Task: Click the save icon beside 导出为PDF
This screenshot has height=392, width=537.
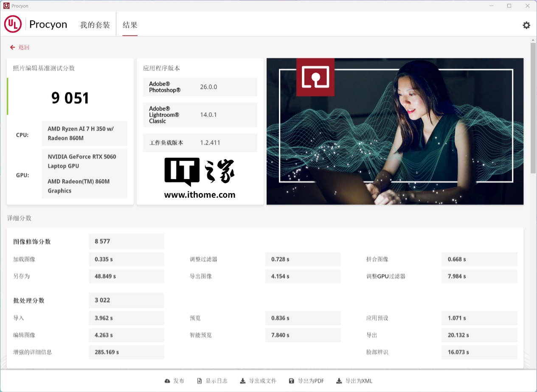Action: pos(291,381)
